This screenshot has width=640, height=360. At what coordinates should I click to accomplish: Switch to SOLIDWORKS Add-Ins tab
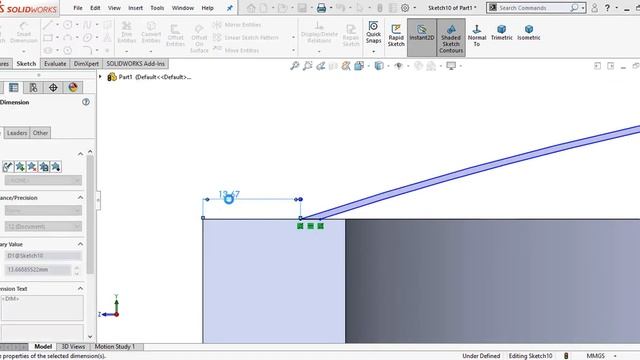coord(135,64)
